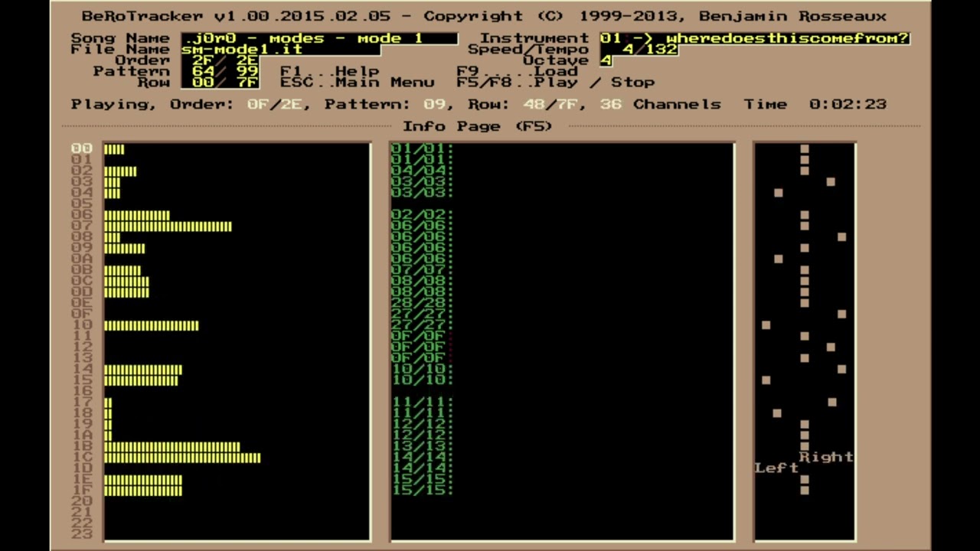Viewport: 980px width, 551px height.
Task: Open the Main Menu via ESC label
Action: [357, 82]
